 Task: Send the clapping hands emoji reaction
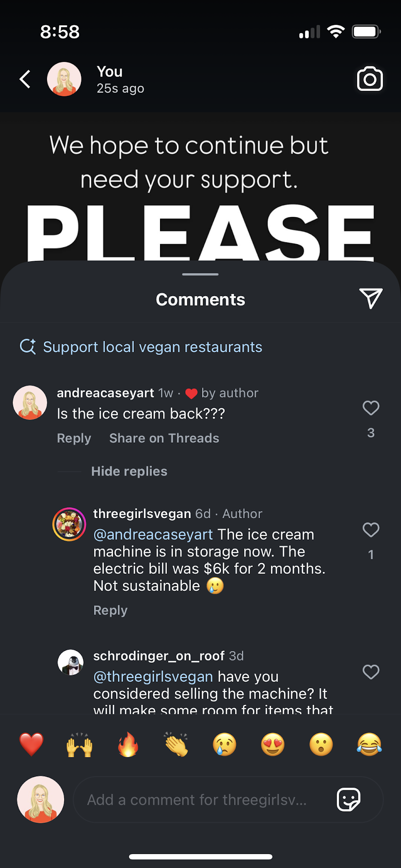pyautogui.click(x=176, y=745)
